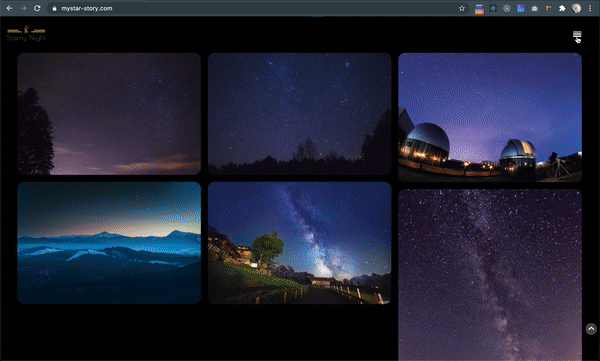Image resolution: width=600 pixels, height=361 pixels.
Task: Open the observatory domes photo
Action: click(x=490, y=117)
